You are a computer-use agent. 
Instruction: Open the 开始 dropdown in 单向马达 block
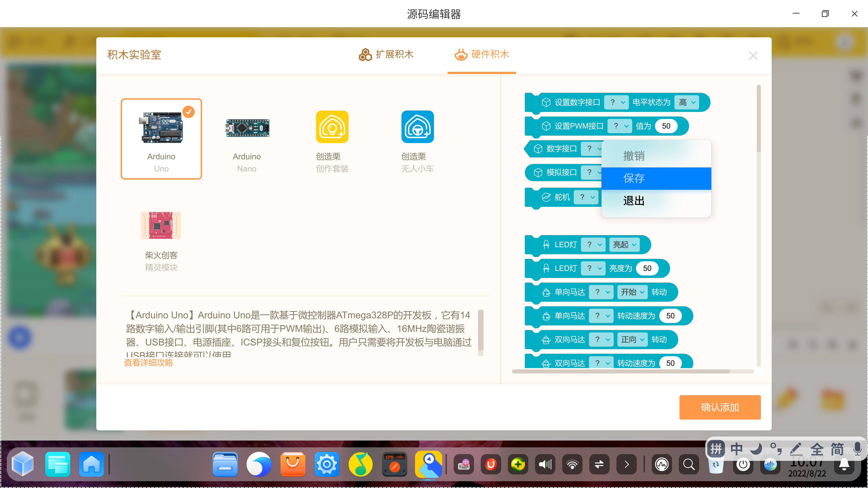click(632, 292)
